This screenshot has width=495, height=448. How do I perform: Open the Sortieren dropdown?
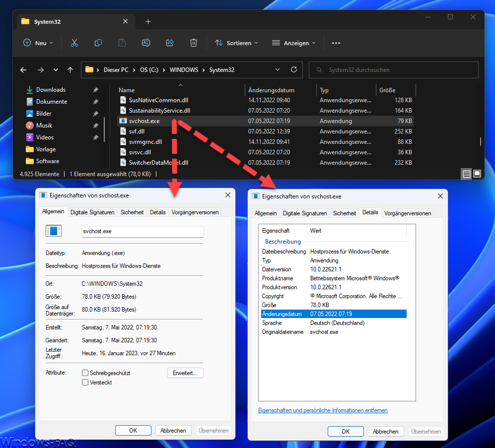click(x=236, y=43)
